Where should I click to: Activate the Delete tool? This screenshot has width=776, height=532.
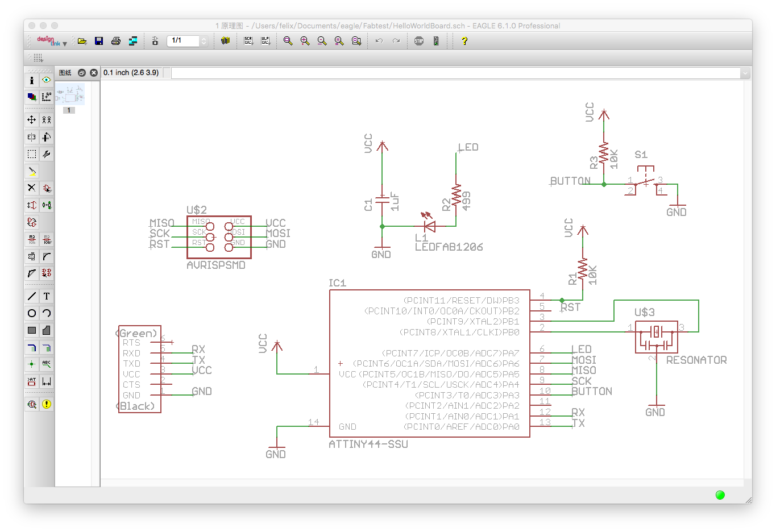coord(32,188)
